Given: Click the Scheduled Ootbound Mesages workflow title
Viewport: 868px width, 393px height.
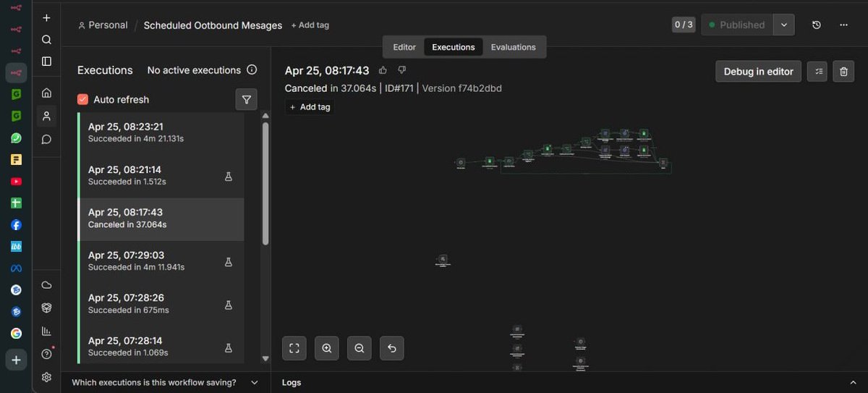Looking at the screenshot, I should coord(213,25).
